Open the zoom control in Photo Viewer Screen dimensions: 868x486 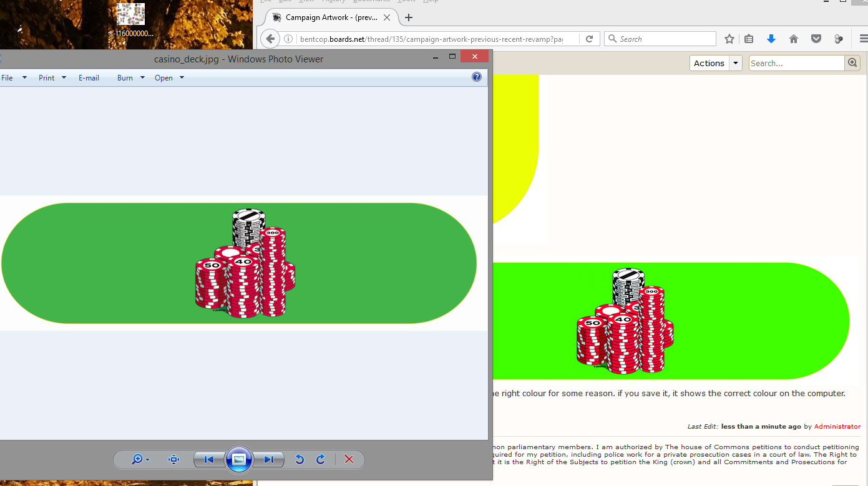140,460
